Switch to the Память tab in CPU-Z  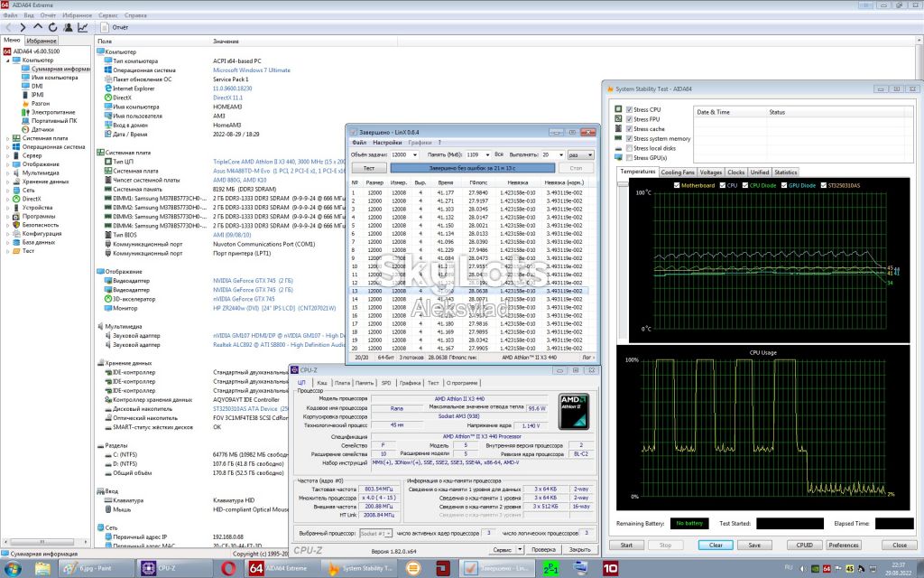(365, 383)
